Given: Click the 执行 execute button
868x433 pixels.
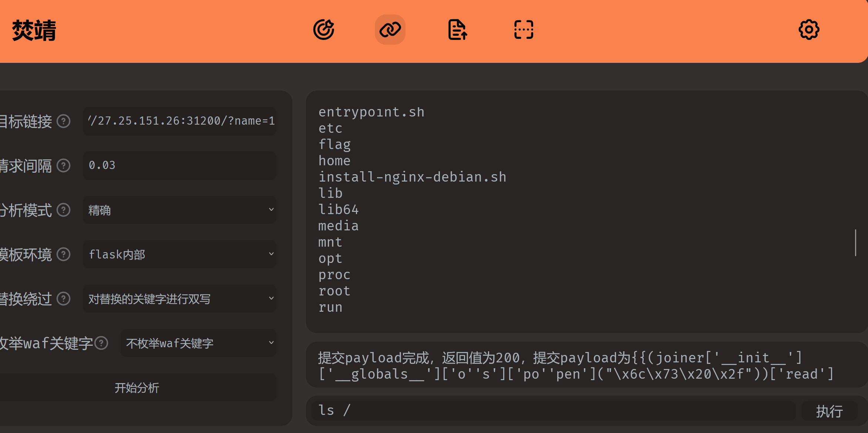Looking at the screenshot, I should click(x=829, y=411).
